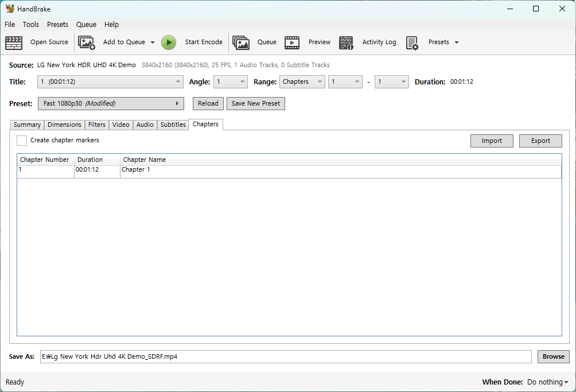This screenshot has height=392, width=576.
Task: Maximize the HandBrake window
Action: coord(536,9)
